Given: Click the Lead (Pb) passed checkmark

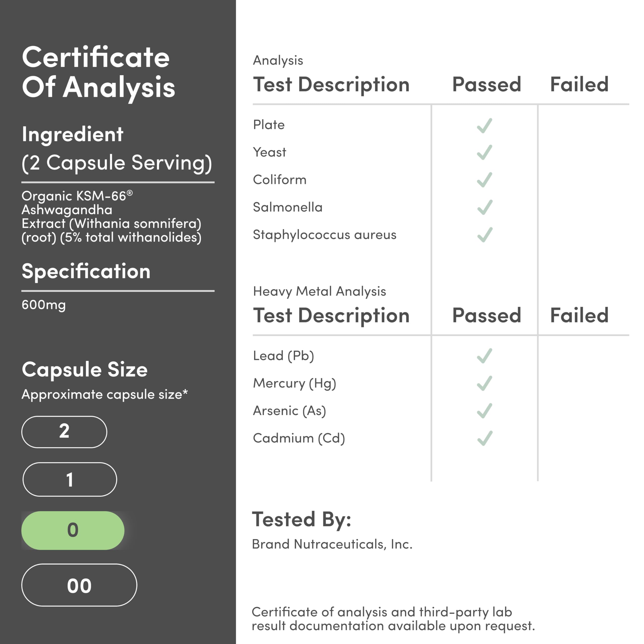Looking at the screenshot, I should tap(484, 356).
